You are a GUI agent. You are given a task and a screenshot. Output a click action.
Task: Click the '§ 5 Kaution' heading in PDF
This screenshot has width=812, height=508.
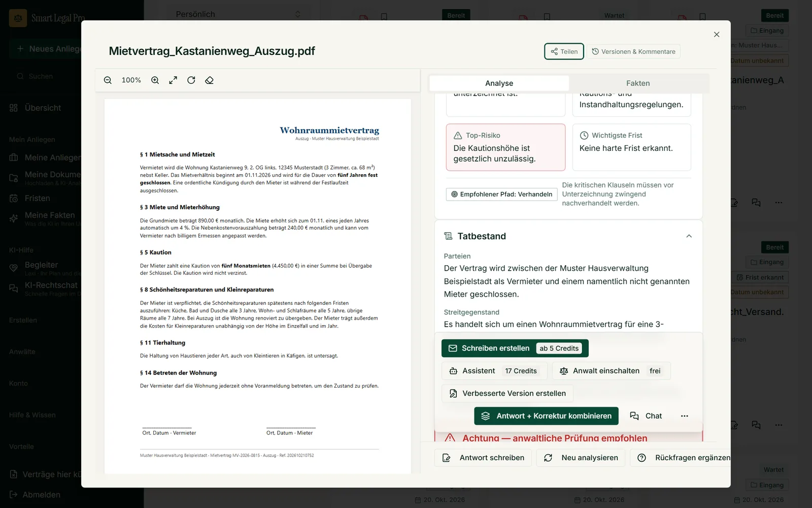156,252
